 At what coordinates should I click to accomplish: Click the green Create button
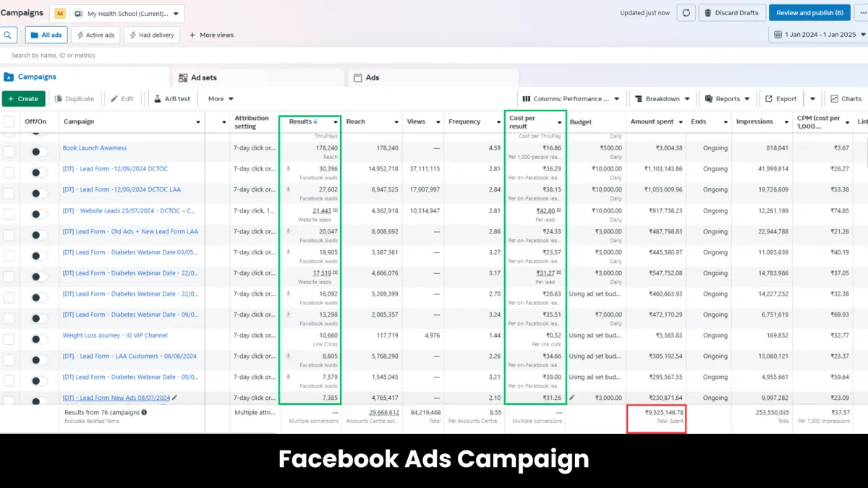coord(23,99)
